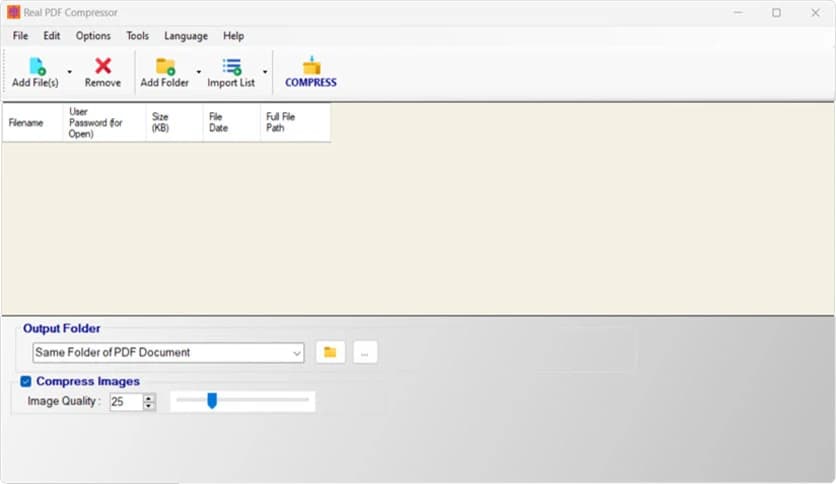Start compression with the COMPRESS button
Image resolution: width=836 pixels, height=484 pixels.
311,72
